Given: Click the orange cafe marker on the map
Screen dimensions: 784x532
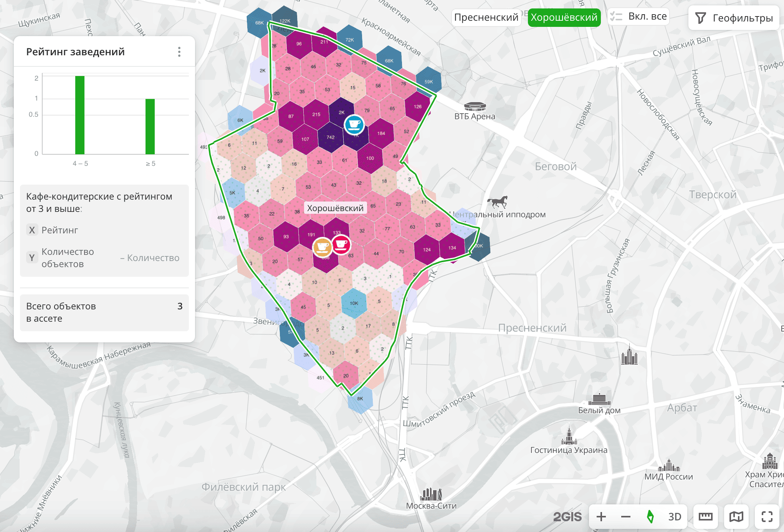Looking at the screenshot, I should pos(322,247).
